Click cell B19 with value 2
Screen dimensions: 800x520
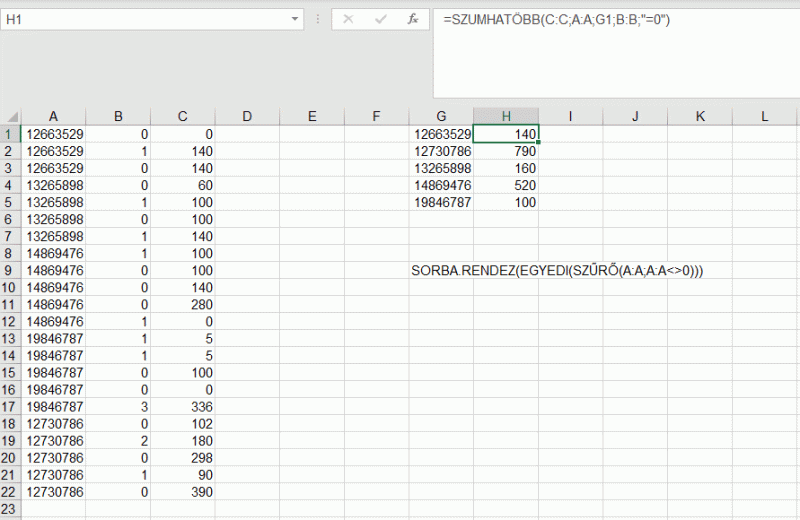(x=118, y=441)
